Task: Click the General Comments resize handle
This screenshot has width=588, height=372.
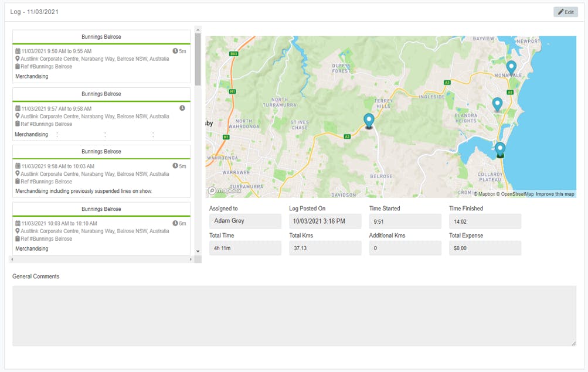Action: click(x=574, y=343)
